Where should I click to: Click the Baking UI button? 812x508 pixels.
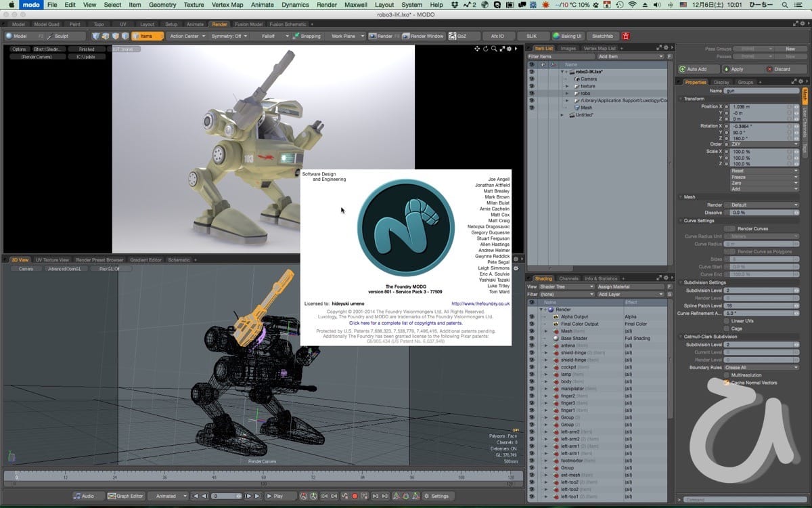click(x=567, y=36)
